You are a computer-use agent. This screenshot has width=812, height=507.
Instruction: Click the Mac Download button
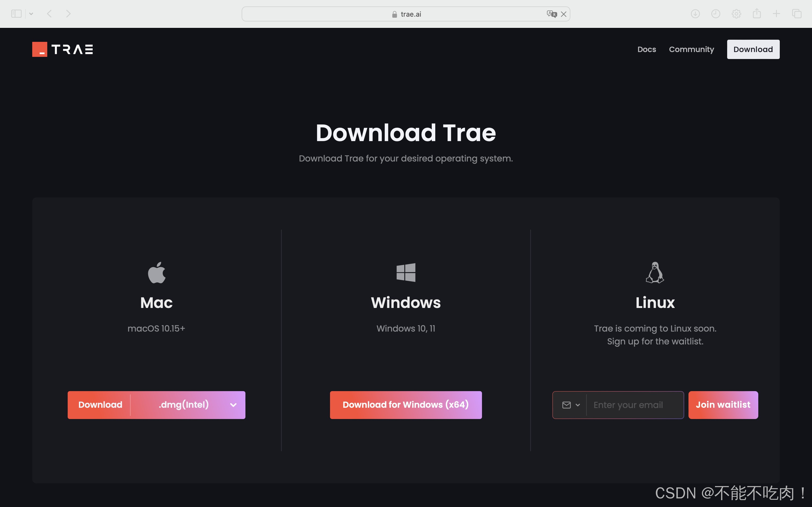(100, 405)
